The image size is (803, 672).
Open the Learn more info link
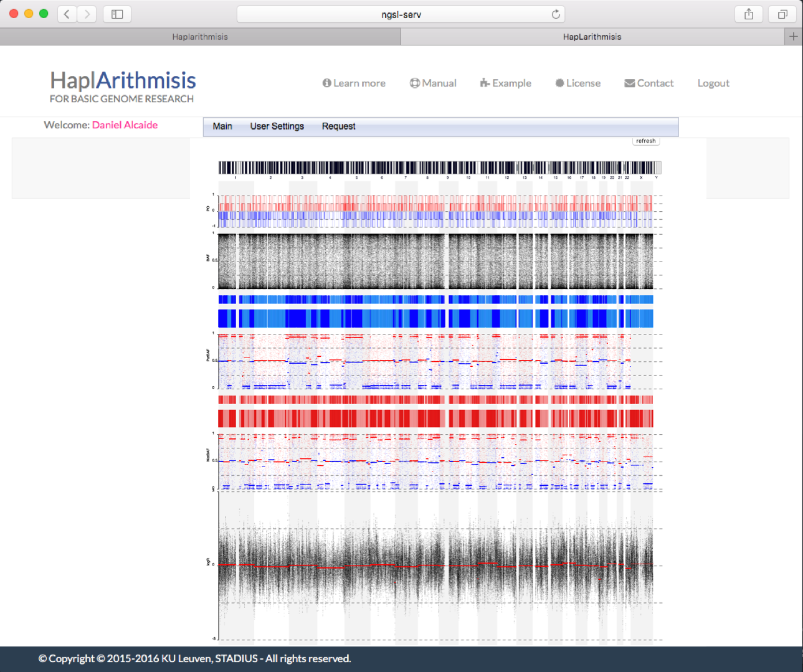[354, 83]
